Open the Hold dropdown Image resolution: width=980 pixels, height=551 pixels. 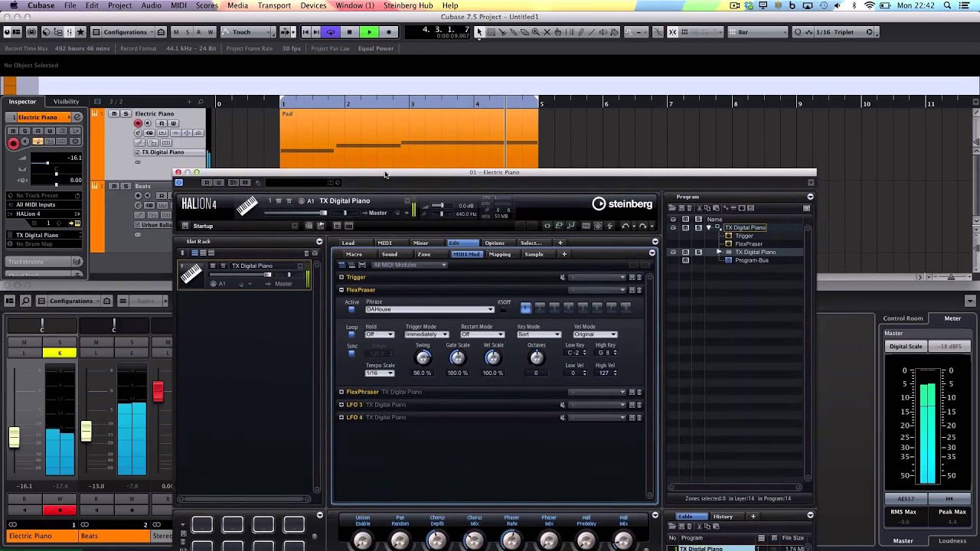(379, 334)
